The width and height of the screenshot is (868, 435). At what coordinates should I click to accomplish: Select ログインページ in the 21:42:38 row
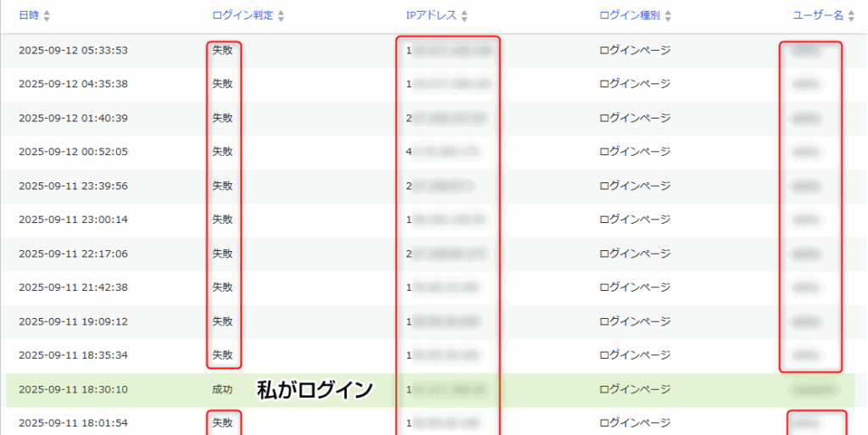click(635, 287)
